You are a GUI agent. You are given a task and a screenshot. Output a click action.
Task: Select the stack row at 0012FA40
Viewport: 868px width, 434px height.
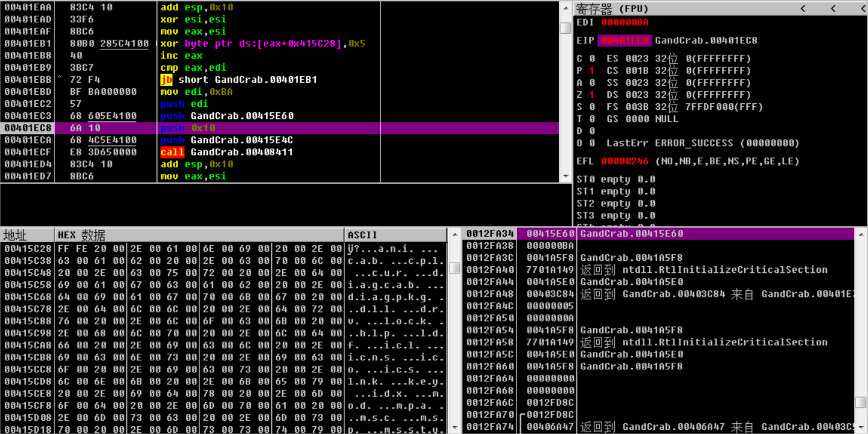click(x=659, y=270)
